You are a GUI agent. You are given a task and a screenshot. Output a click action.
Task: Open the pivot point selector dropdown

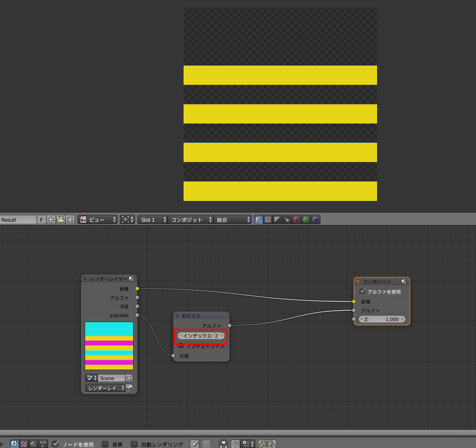127,219
